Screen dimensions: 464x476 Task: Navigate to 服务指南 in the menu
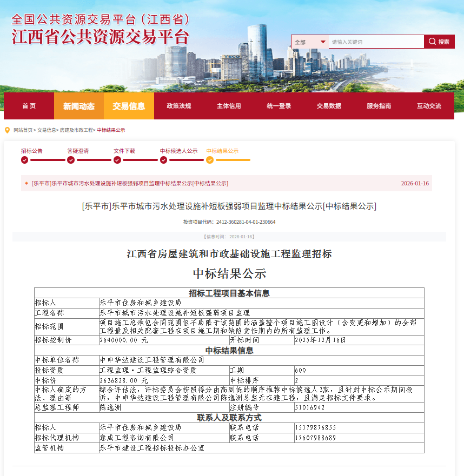tap(379, 106)
